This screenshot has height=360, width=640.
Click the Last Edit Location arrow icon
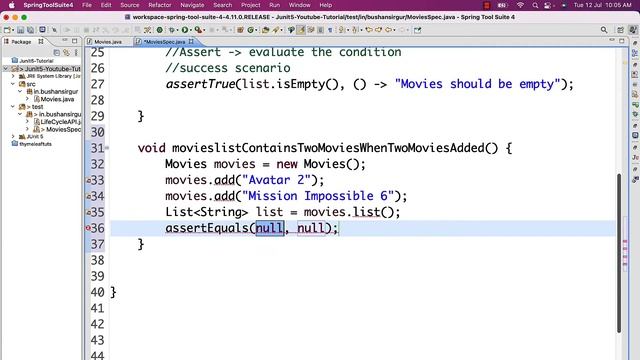coord(369,30)
